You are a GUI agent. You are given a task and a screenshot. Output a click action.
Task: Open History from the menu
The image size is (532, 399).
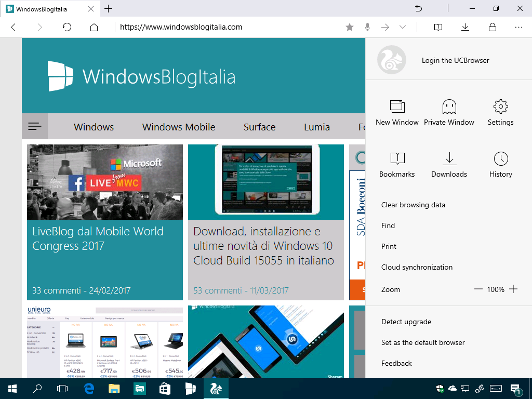tap(500, 165)
